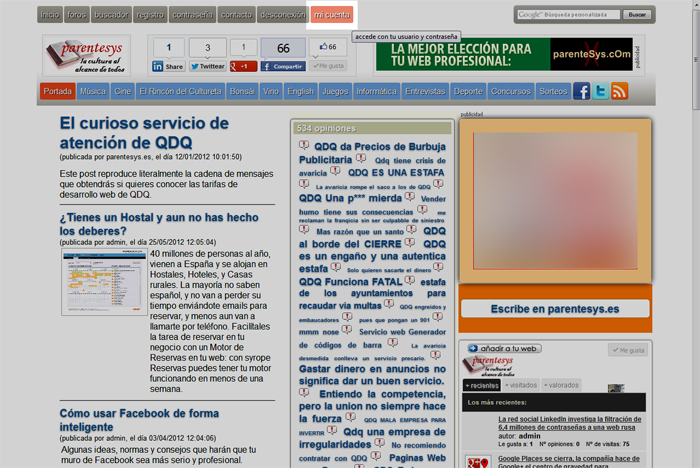Click the Google +1 button
700x468 pixels.
[x=243, y=66]
